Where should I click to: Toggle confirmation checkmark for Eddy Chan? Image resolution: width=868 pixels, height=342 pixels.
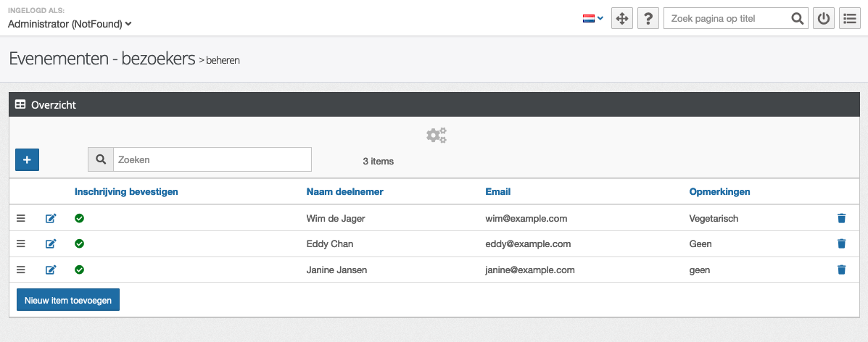[x=80, y=244]
